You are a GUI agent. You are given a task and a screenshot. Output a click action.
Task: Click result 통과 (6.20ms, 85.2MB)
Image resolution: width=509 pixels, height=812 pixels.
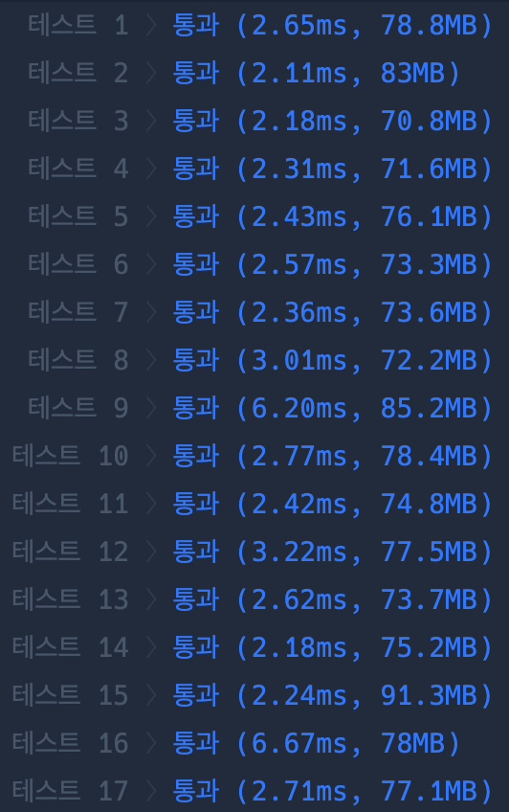(333, 408)
